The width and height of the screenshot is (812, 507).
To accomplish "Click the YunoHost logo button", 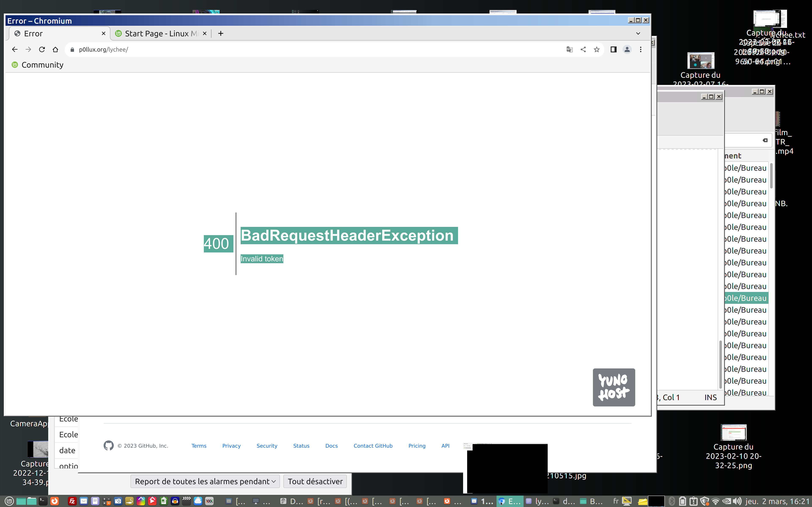I will (613, 387).
